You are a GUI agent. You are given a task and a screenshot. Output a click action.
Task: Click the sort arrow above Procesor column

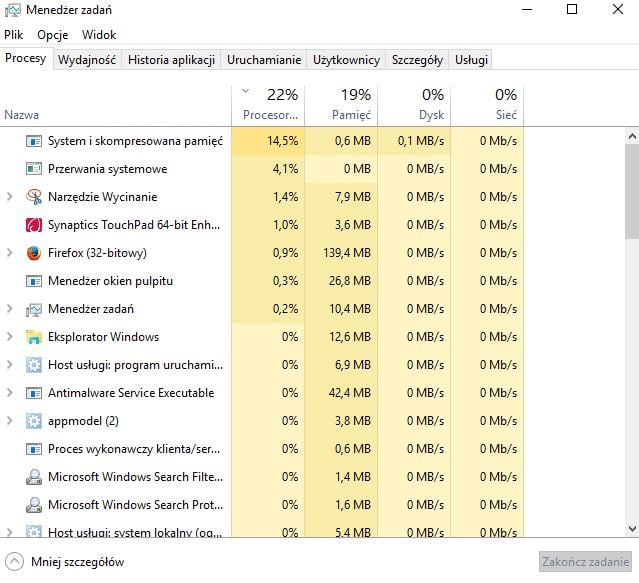pos(245,91)
